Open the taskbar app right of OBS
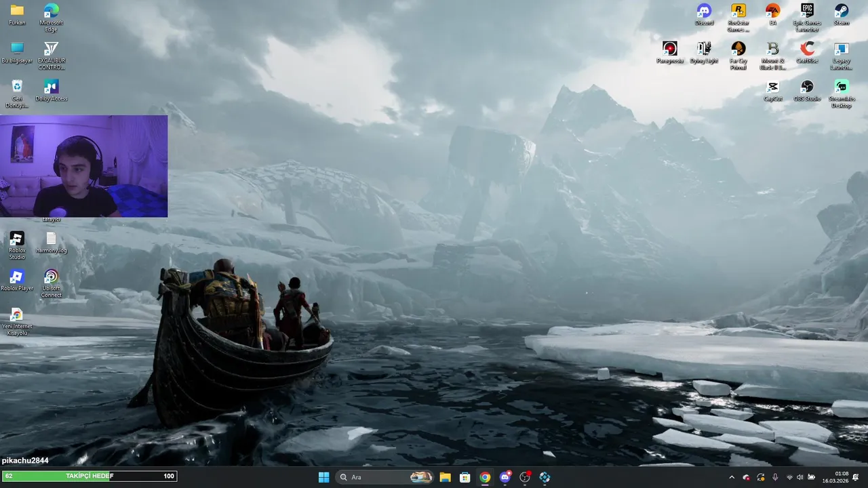This screenshot has width=868, height=488. (x=545, y=477)
